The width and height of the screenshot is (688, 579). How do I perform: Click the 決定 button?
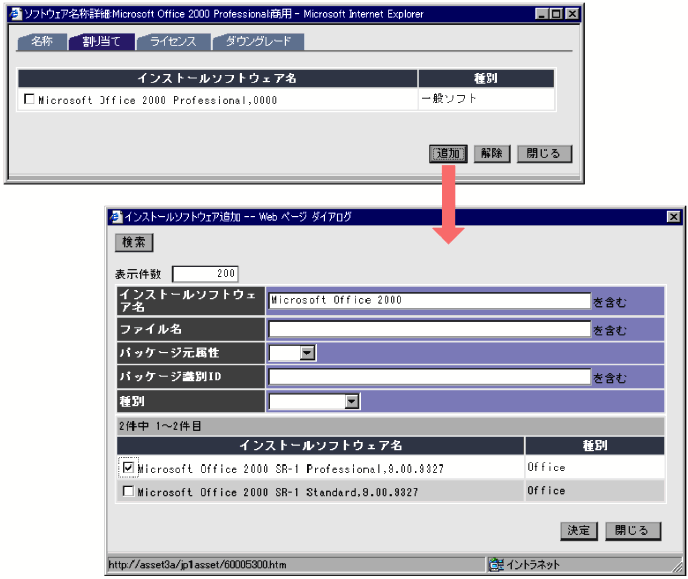click(x=579, y=531)
